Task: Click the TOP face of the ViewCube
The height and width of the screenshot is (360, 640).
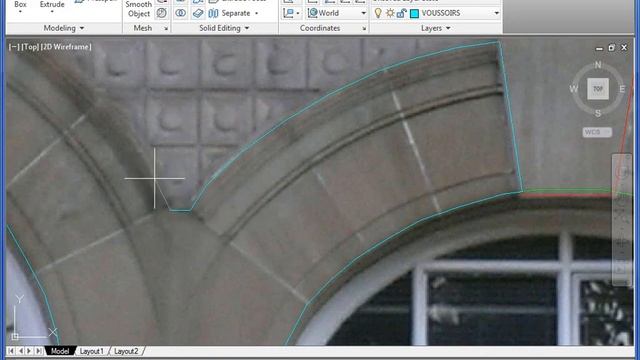Action: click(x=598, y=89)
